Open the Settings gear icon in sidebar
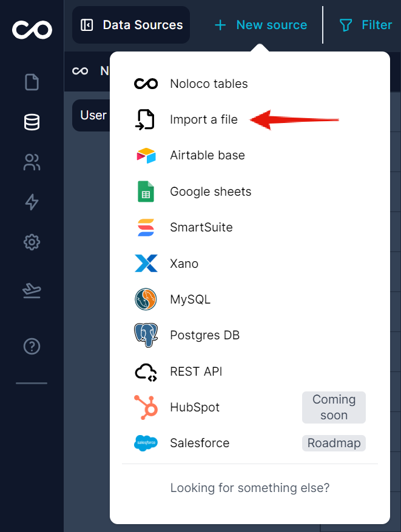The width and height of the screenshot is (401, 532). point(32,242)
